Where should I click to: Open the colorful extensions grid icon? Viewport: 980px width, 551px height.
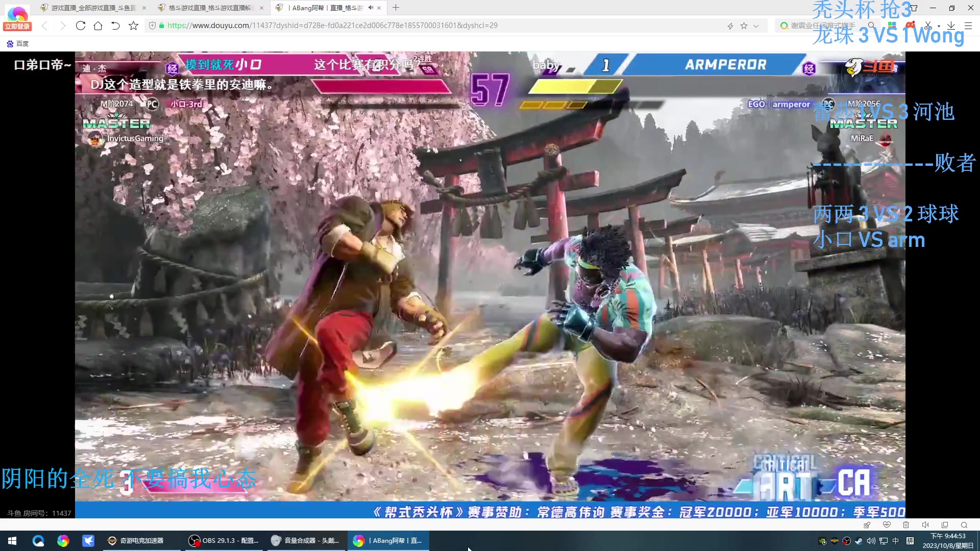[x=892, y=26]
